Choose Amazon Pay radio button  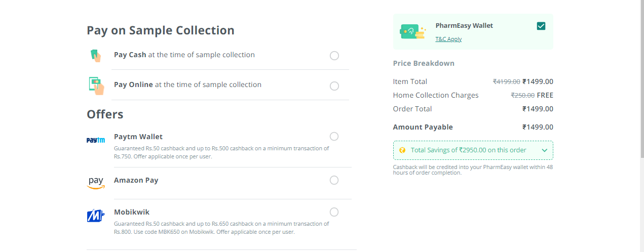334,180
